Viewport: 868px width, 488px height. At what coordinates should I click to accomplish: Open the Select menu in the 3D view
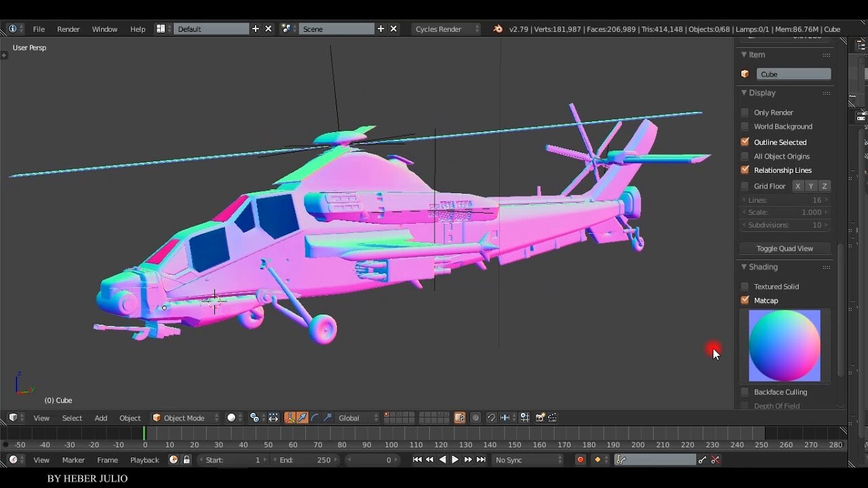click(x=72, y=418)
